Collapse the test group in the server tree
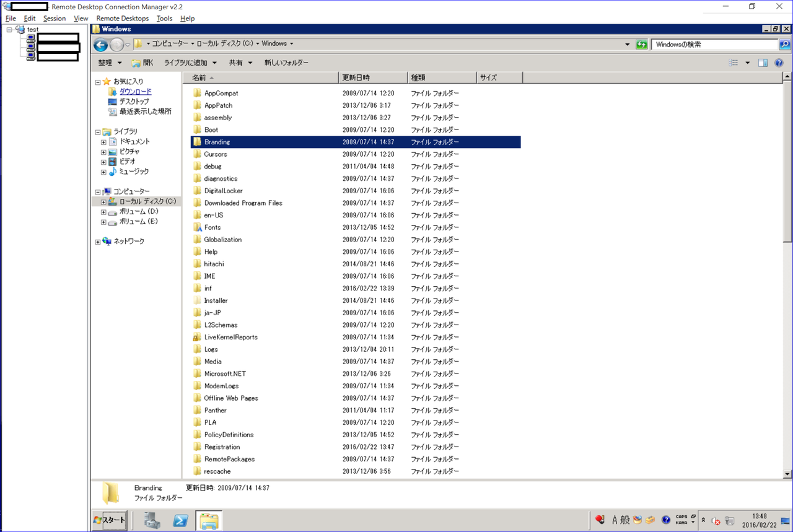This screenshot has width=793, height=532. pyautogui.click(x=9, y=29)
